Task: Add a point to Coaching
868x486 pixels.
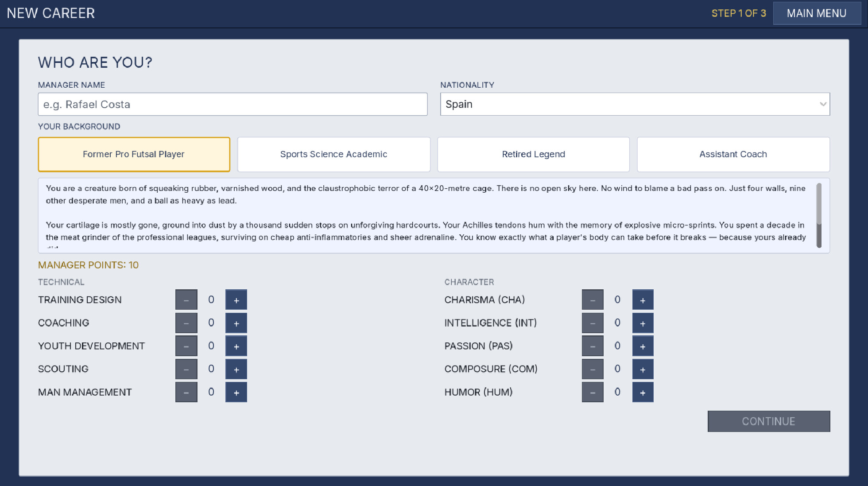Action: 236,323
